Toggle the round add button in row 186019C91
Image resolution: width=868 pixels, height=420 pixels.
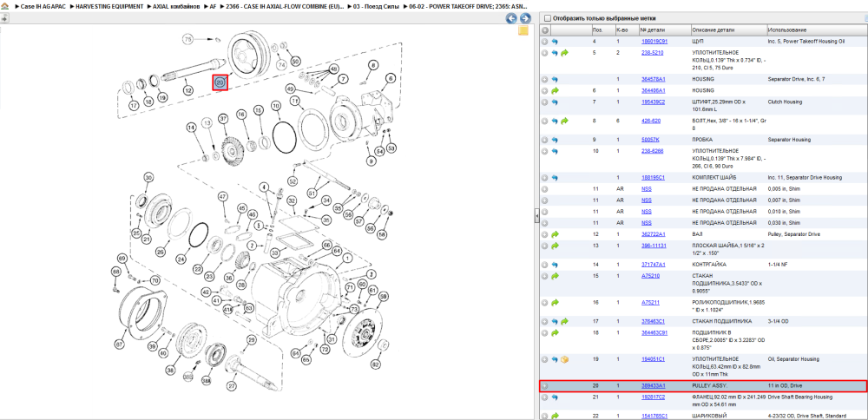pyautogui.click(x=545, y=42)
